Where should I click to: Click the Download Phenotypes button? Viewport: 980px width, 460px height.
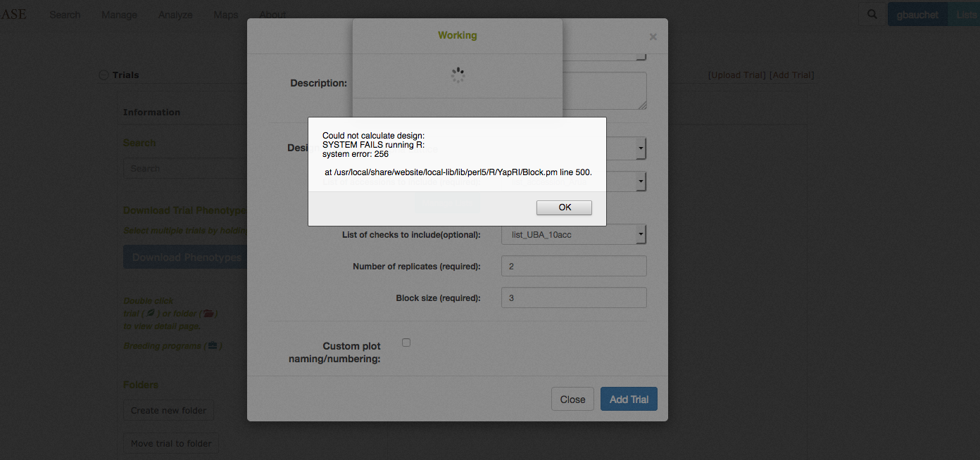187,257
